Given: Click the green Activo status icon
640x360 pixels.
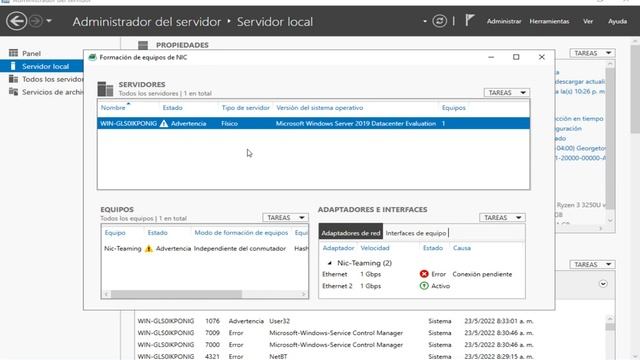Looking at the screenshot, I should tap(424, 286).
